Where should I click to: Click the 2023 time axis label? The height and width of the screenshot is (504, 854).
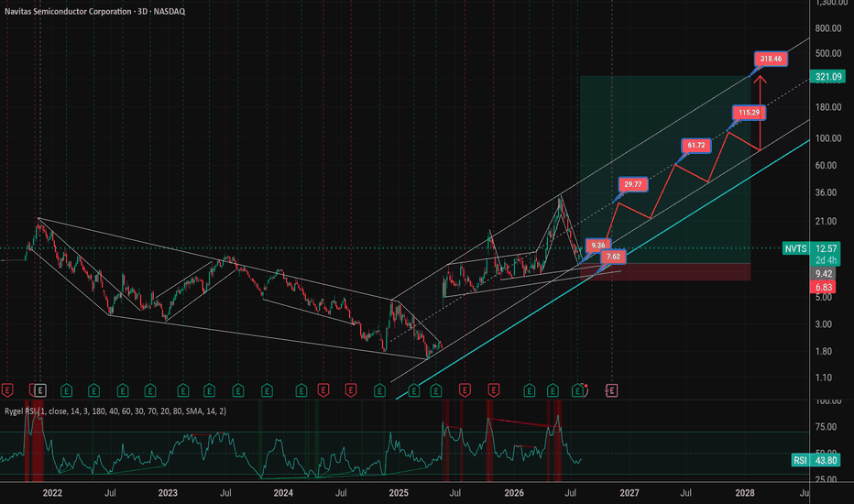pyautogui.click(x=168, y=493)
